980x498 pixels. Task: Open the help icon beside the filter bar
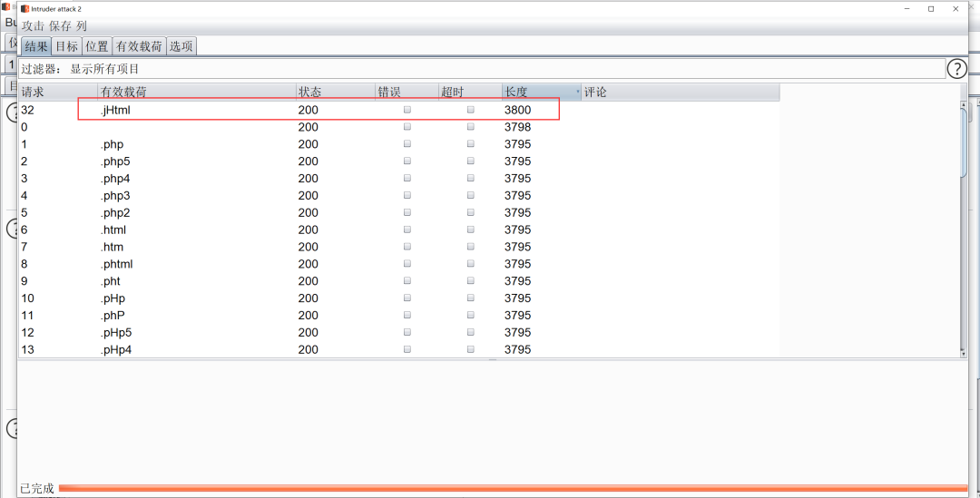click(x=956, y=69)
